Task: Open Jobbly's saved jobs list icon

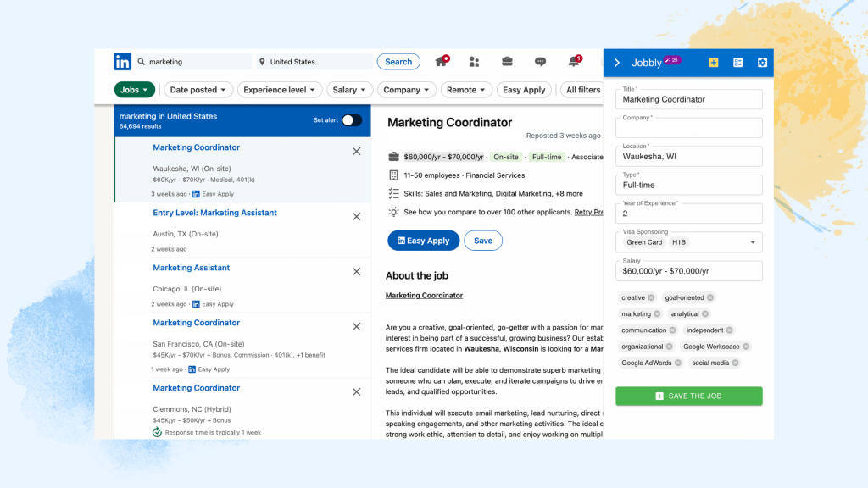Action: click(737, 63)
